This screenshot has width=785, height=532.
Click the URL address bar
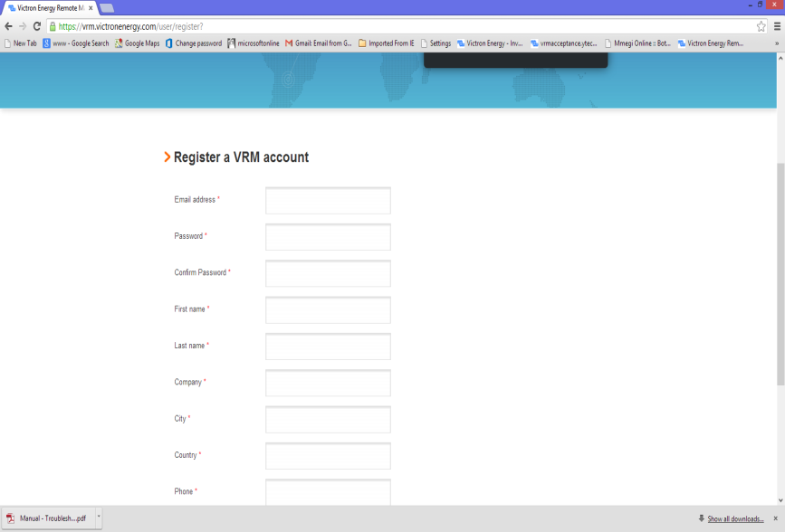[398, 26]
